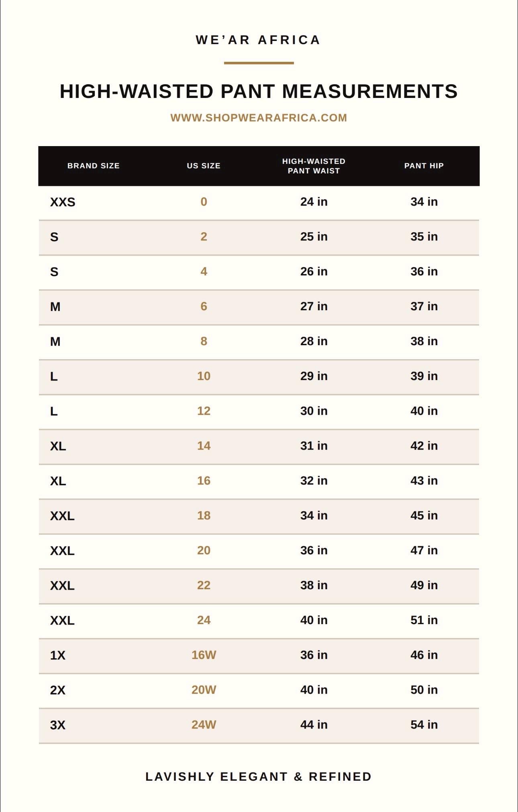Select the US SIZE column header
This screenshot has width=518, height=812.
(204, 166)
